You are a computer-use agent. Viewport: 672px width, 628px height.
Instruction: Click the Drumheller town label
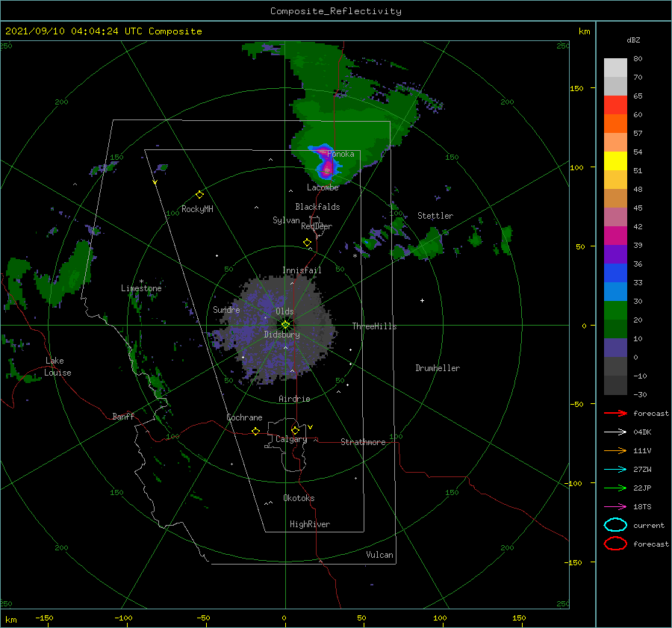(438, 368)
